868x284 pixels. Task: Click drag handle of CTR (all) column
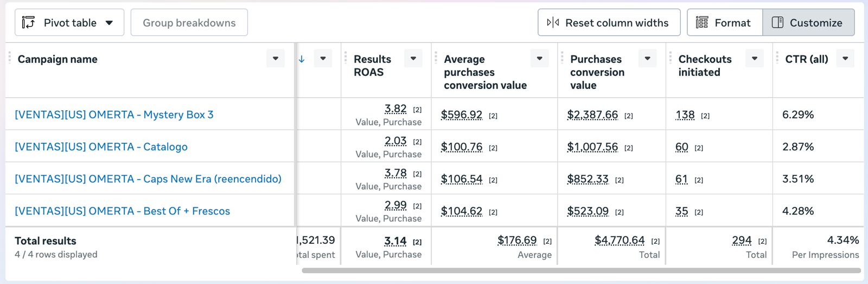(x=777, y=58)
